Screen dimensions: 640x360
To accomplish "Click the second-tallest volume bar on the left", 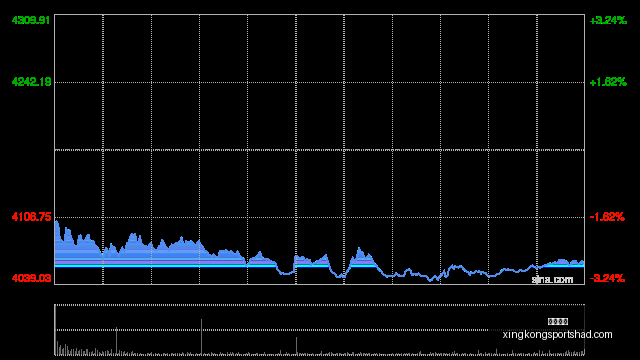I will [x=116, y=341].
